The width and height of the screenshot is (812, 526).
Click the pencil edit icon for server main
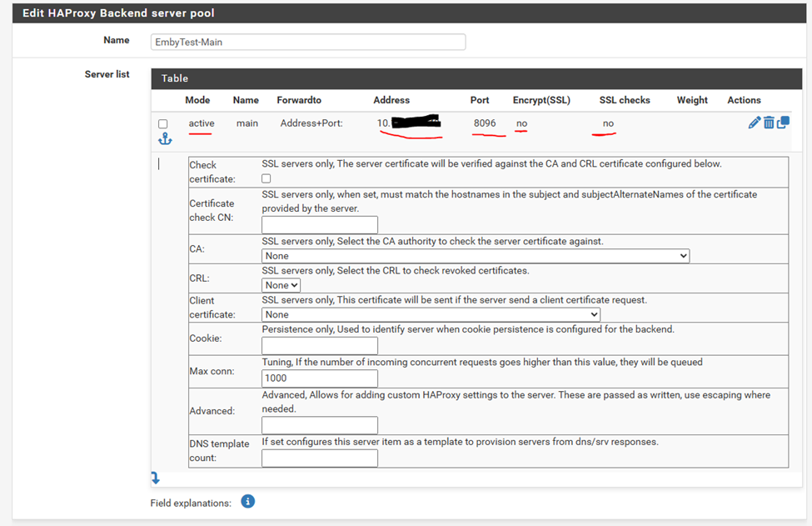tap(755, 123)
